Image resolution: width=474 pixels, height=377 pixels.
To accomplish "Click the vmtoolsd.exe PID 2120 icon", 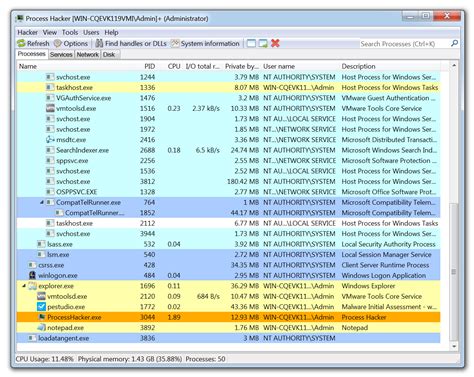I will [41, 296].
